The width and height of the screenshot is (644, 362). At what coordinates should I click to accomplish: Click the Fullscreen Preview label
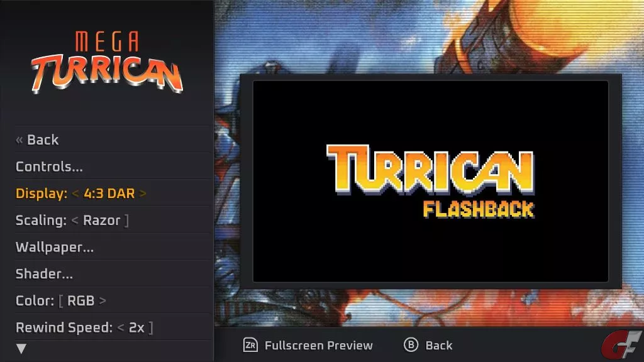click(319, 346)
